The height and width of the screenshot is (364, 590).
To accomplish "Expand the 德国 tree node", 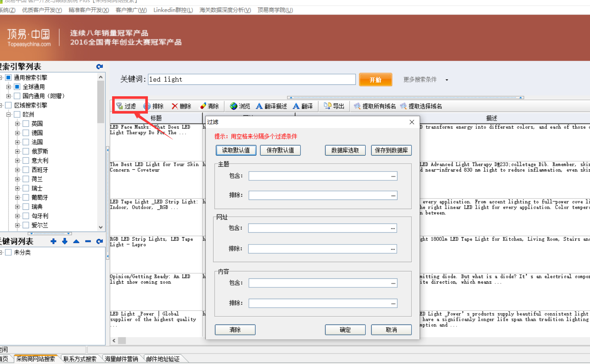I will tap(17, 133).
